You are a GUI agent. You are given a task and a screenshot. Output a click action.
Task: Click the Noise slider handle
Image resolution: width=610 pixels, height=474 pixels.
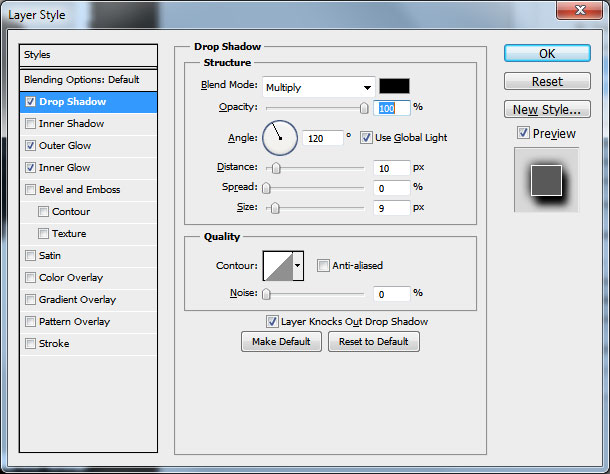click(x=266, y=294)
